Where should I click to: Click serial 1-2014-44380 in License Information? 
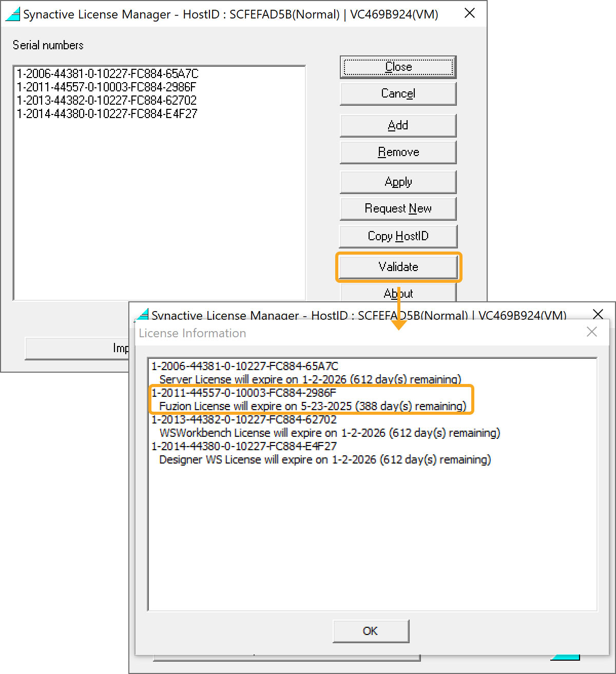coord(244,446)
